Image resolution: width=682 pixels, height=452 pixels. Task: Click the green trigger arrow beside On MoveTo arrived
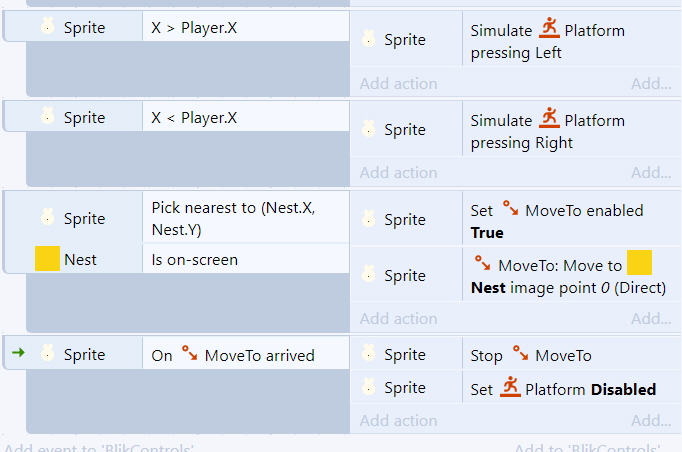coord(18,352)
